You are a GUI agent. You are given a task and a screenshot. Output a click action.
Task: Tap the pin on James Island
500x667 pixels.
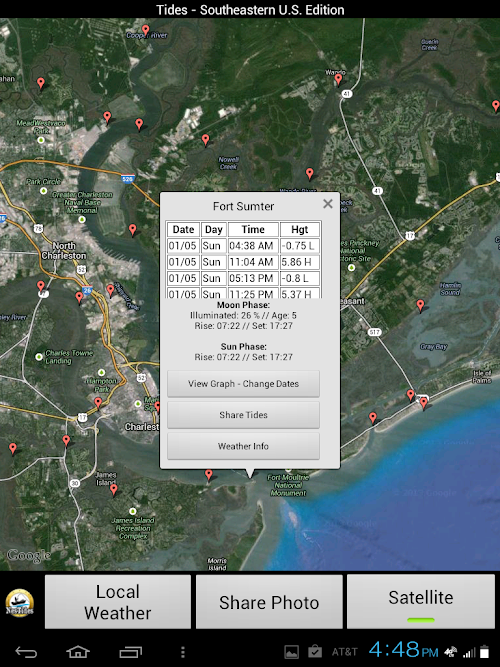113,490
